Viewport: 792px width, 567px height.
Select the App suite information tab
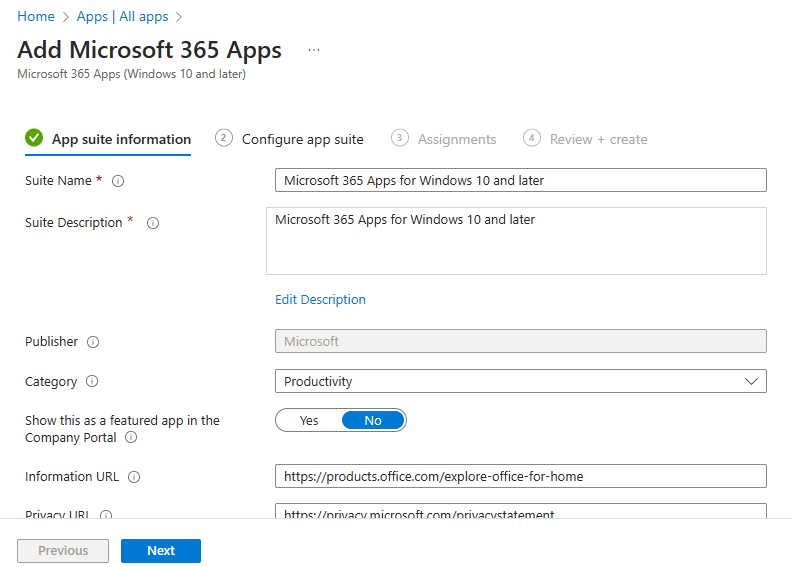point(121,139)
